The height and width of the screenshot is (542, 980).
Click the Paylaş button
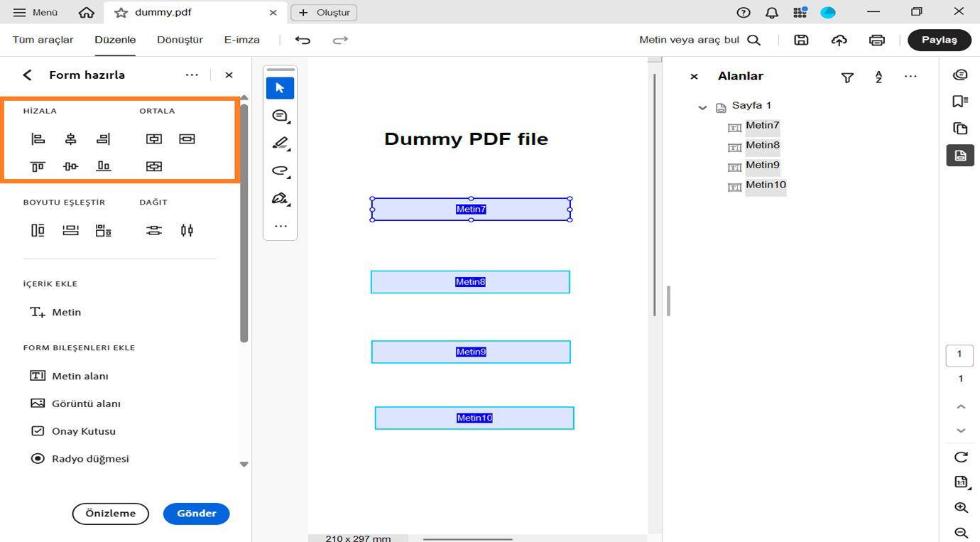[940, 40]
